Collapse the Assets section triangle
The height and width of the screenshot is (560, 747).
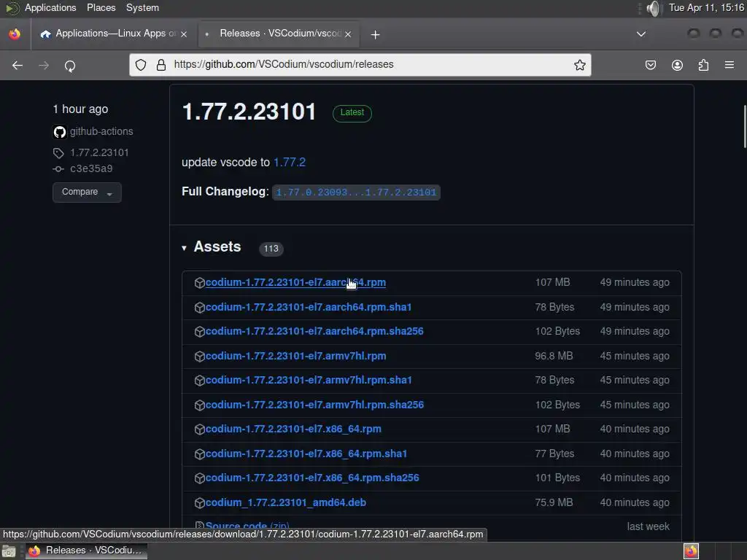184,248
